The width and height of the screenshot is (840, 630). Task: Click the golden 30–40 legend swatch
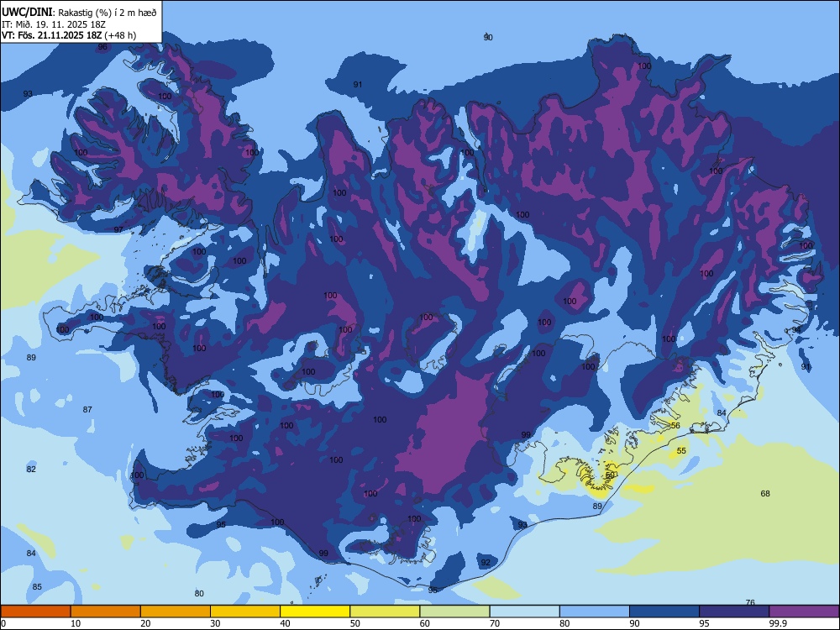click(245, 612)
